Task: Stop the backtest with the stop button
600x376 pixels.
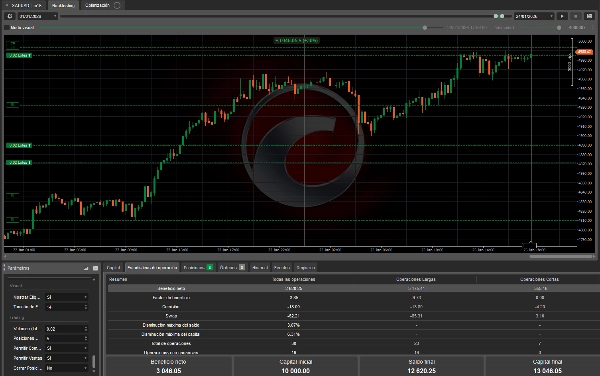Action: [x=575, y=16]
